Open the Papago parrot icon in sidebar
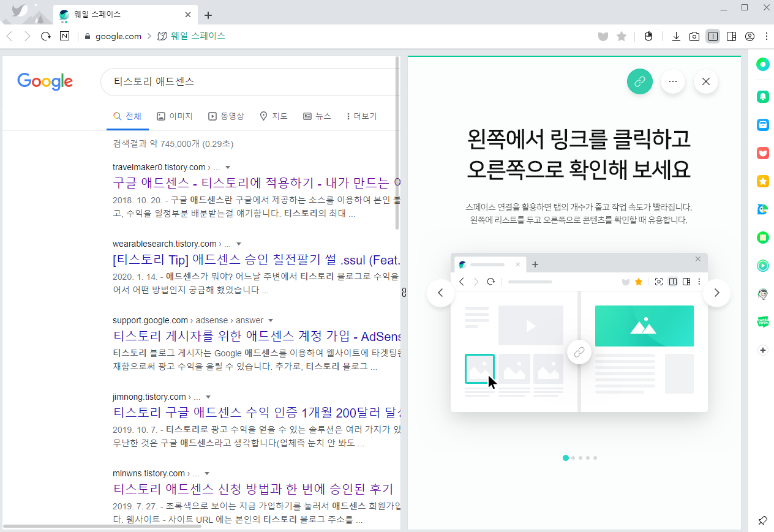 click(762, 209)
